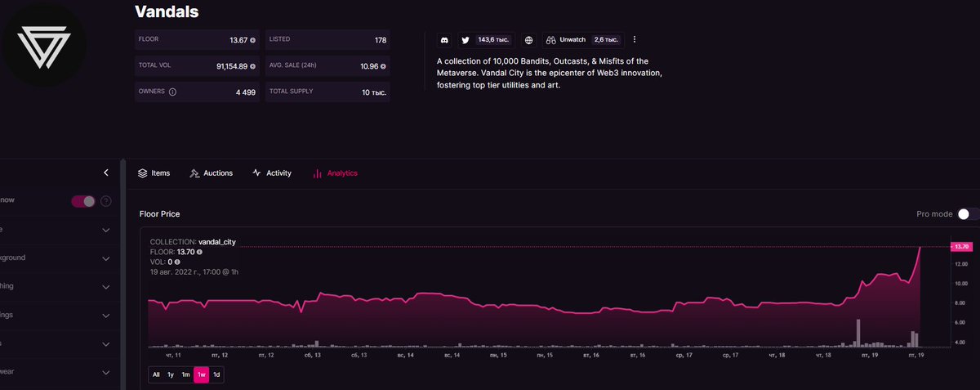Click the floor price line peak
This screenshot has height=390, width=980.
click(920, 247)
